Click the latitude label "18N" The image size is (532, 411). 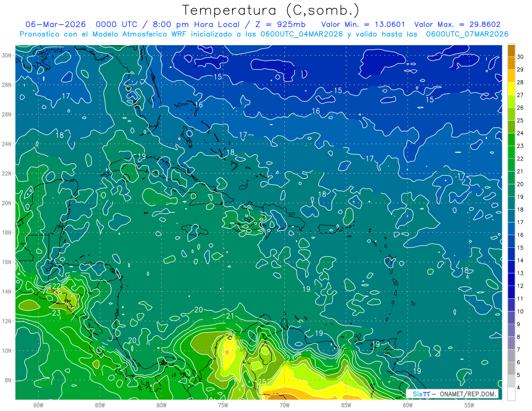7,232
